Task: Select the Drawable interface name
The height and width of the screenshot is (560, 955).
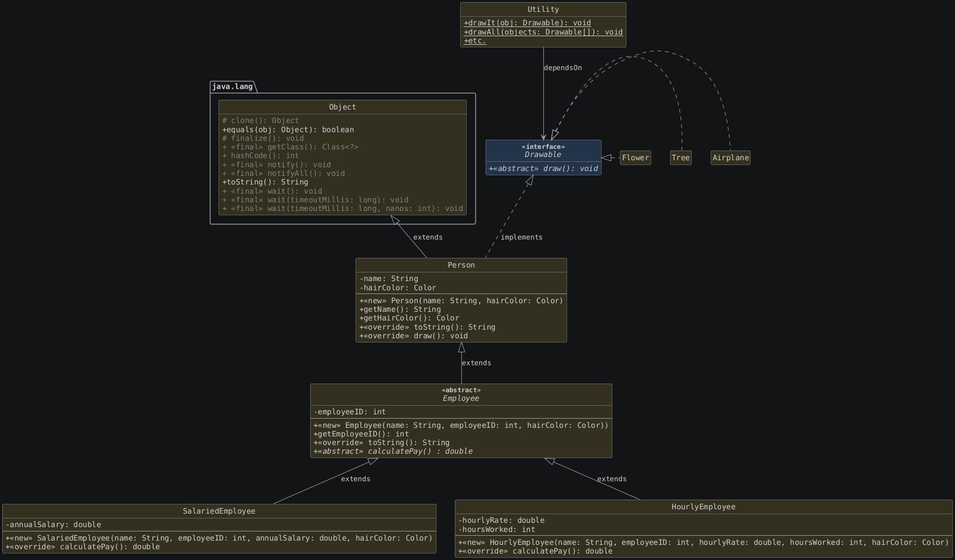Action: 543,155
